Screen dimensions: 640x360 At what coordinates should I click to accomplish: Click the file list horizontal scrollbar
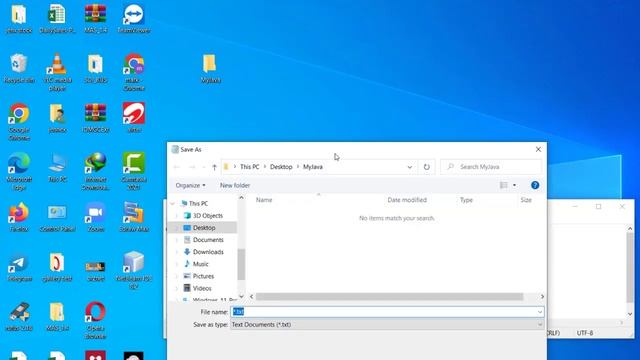pyautogui.click(x=389, y=297)
